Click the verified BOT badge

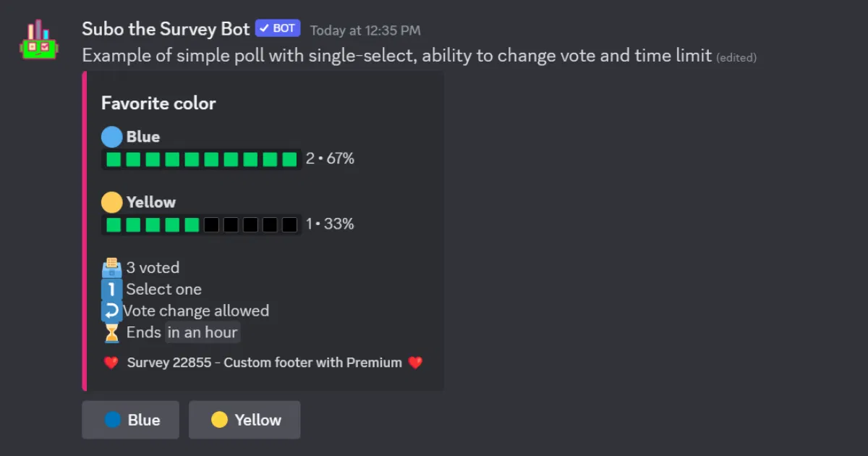tap(278, 28)
